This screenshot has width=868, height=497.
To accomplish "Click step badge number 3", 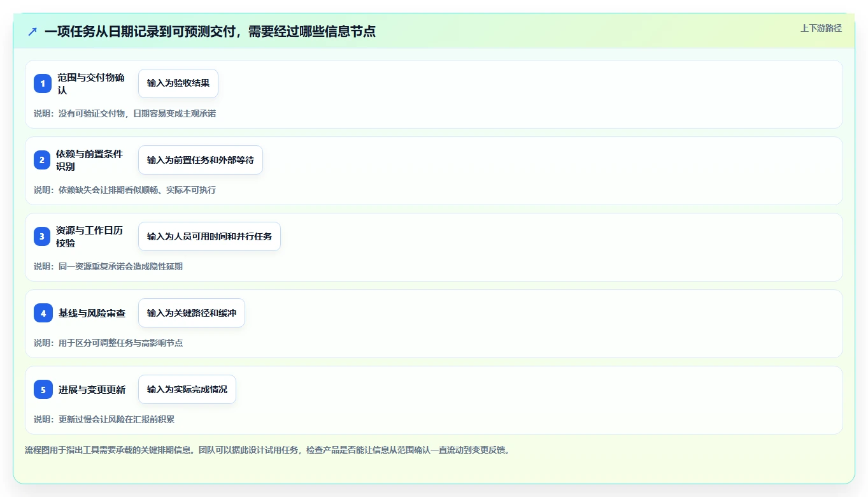I will tap(42, 236).
